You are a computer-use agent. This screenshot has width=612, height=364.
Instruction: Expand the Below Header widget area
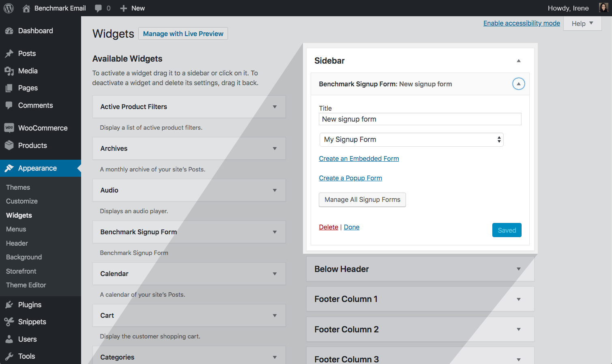click(518, 269)
